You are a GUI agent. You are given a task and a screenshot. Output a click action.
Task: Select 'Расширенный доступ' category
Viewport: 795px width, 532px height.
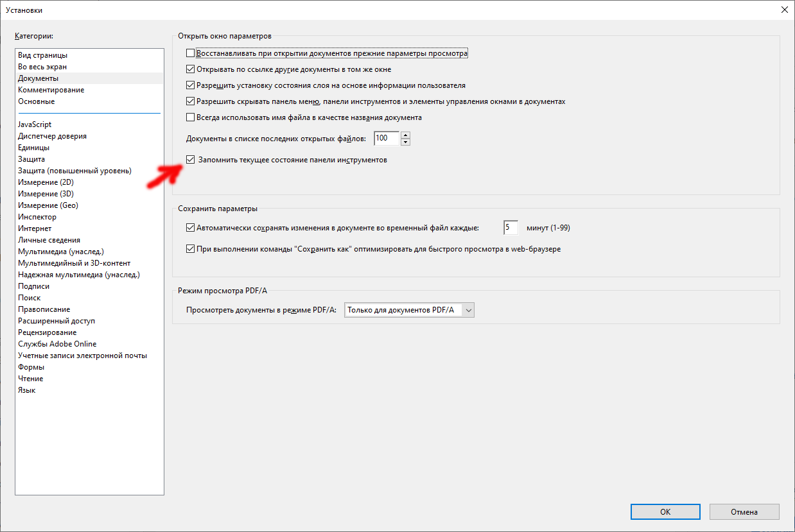tap(89, 321)
